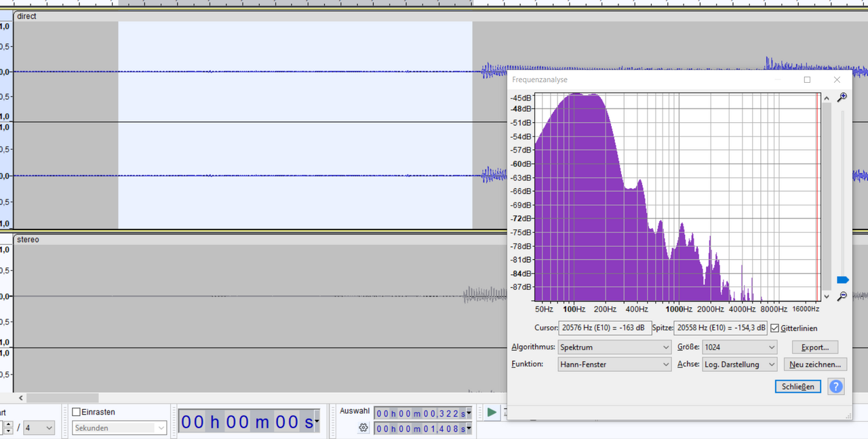The height and width of the screenshot is (439, 868).
Task: Zoom out of the spectrum plot
Action: pyautogui.click(x=842, y=296)
